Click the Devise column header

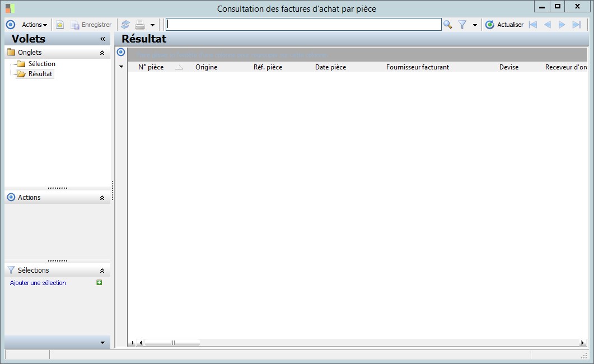[x=509, y=67]
